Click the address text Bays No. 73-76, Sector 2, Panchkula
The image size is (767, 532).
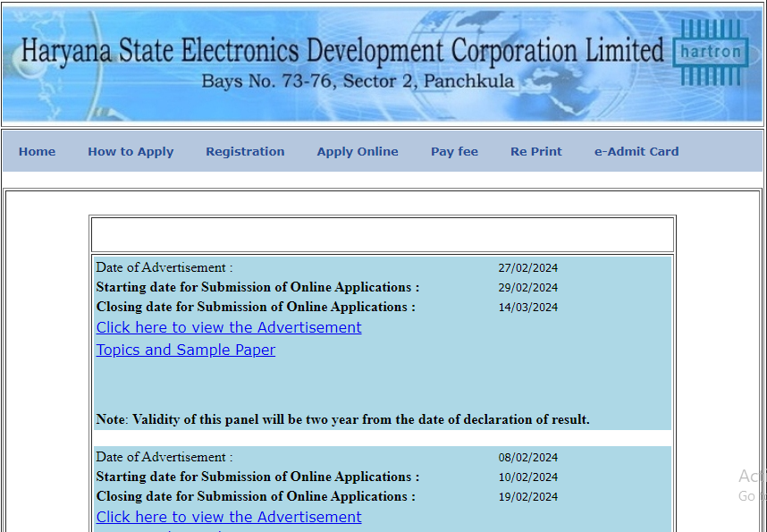coord(358,80)
